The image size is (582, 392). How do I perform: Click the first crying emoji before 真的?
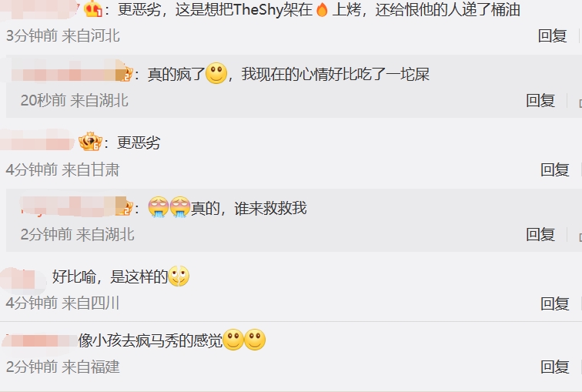point(159,206)
